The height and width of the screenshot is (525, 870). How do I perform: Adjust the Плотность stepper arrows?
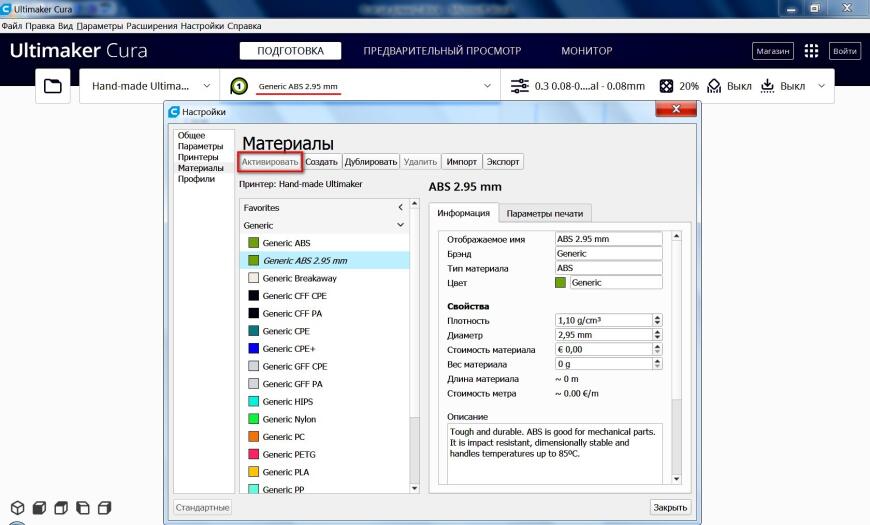click(657, 320)
